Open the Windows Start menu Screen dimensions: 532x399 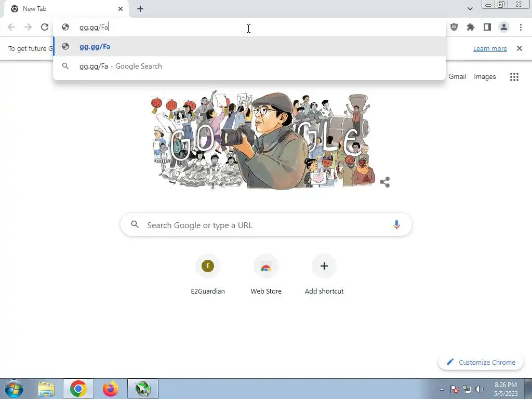(14, 389)
